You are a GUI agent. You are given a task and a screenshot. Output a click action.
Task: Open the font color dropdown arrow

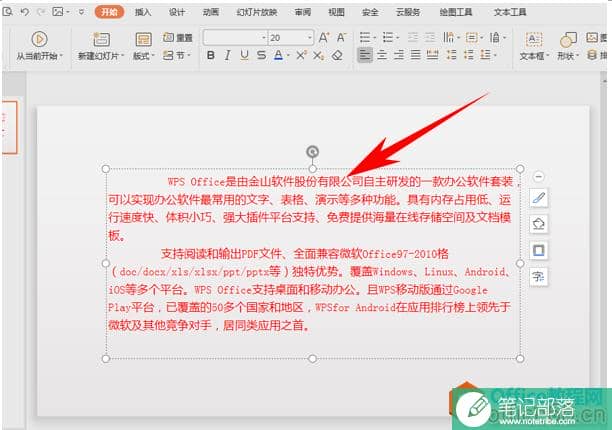point(288,56)
